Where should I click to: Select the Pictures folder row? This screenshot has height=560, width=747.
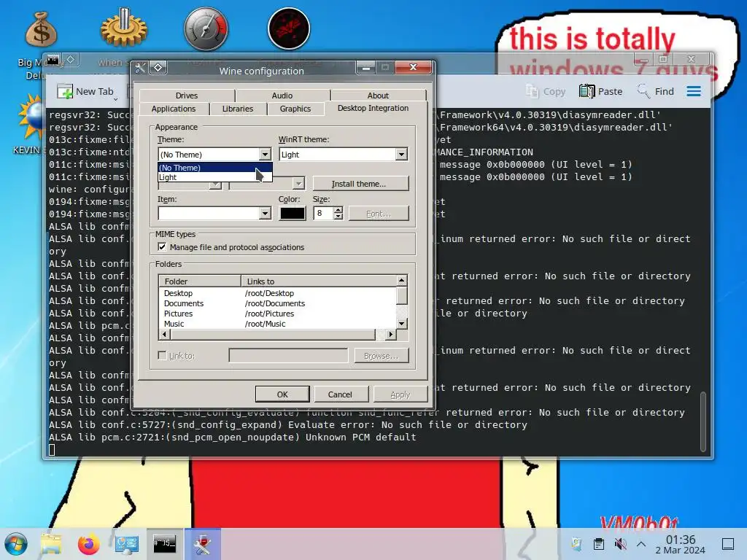(277, 314)
